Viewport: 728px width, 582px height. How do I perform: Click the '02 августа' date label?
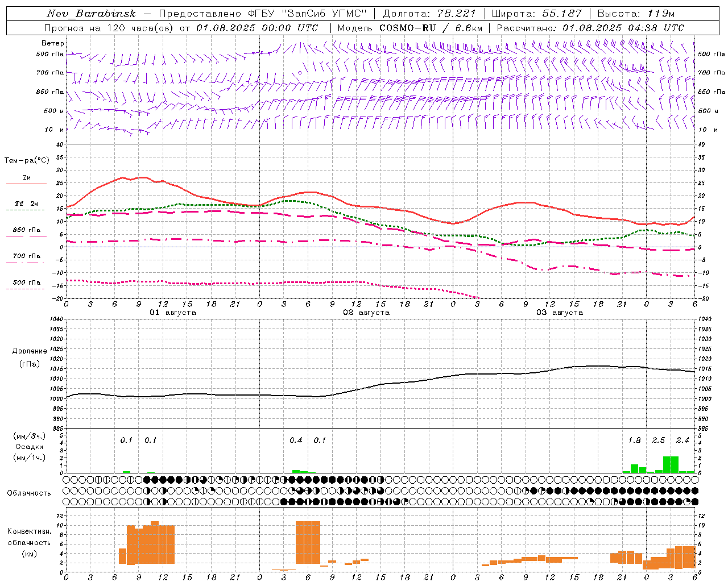coord(366,313)
